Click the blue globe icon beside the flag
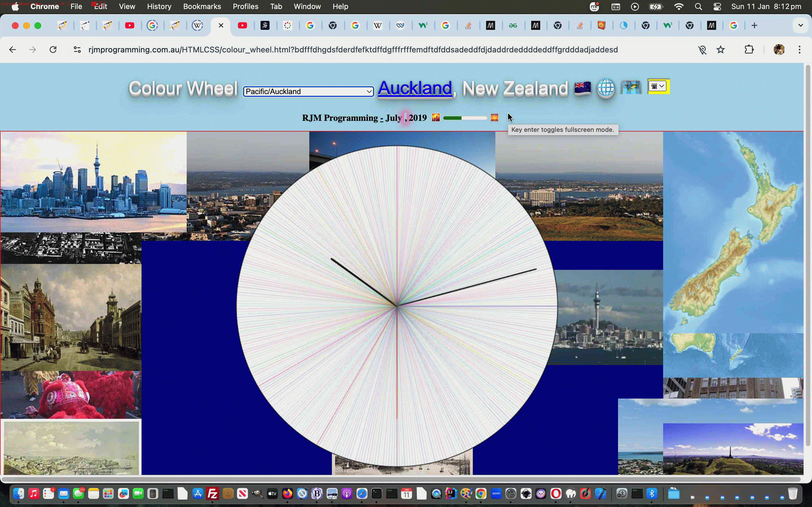This screenshot has width=812, height=507. (606, 88)
